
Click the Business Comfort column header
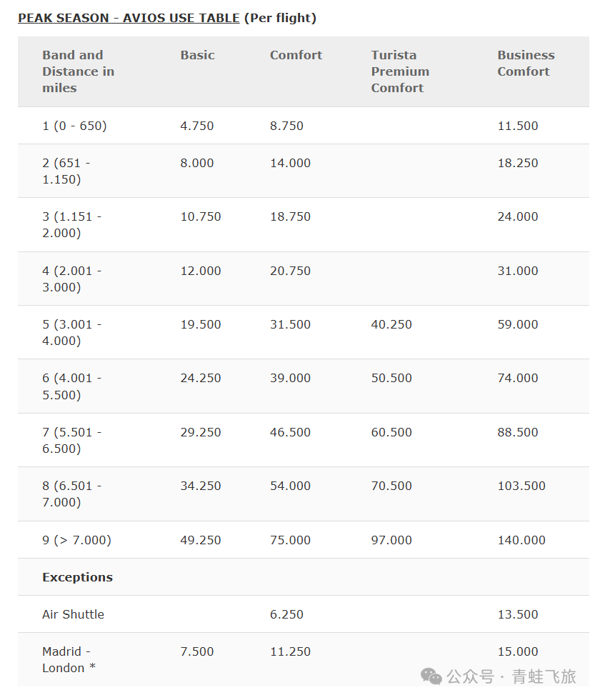526,63
